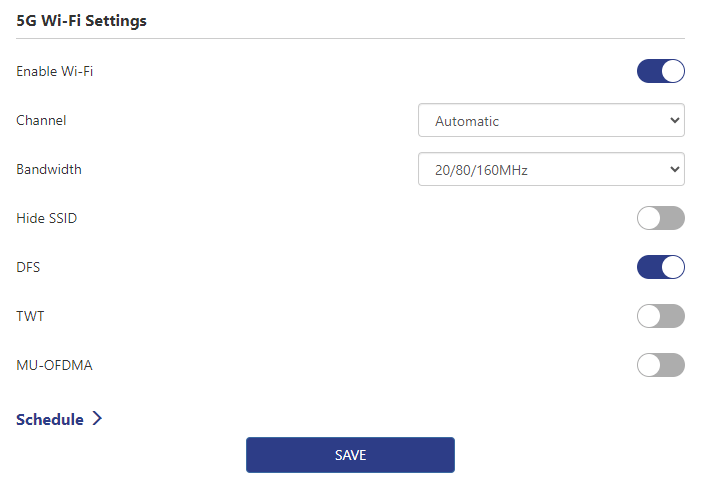Open the Channel dropdown showing Automatic
Image resolution: width=714 pixels, height=485 pixels.
click(550, 121)
